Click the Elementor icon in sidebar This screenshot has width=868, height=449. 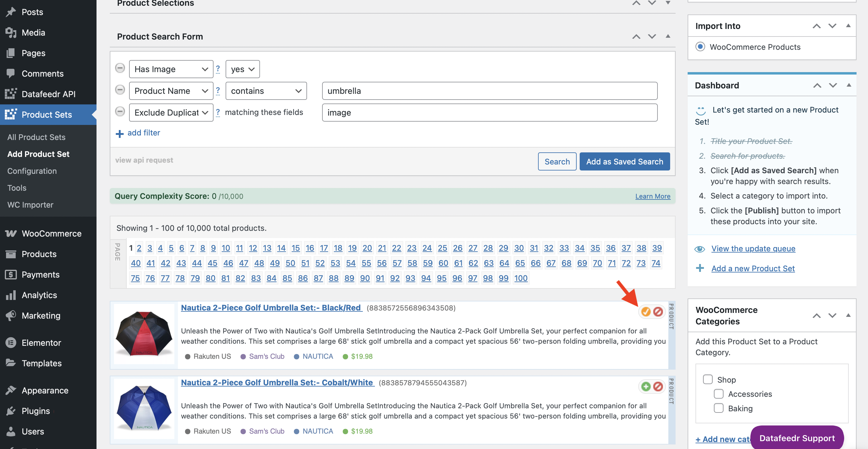(11, 342)
